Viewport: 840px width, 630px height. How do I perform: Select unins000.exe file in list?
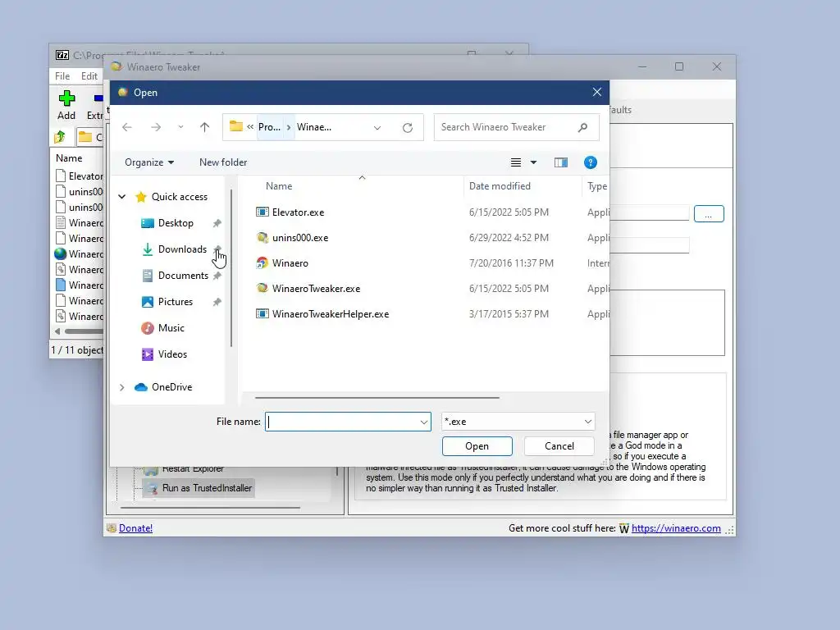tap(300, 238)
